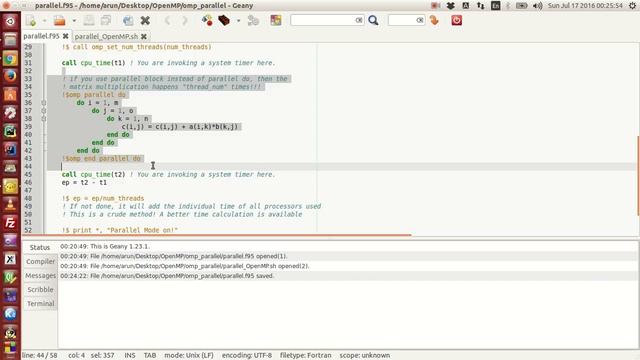This screenshot has width=640, height=360.
Task: Open the network indicator in top panel
Action: [480, 6]
